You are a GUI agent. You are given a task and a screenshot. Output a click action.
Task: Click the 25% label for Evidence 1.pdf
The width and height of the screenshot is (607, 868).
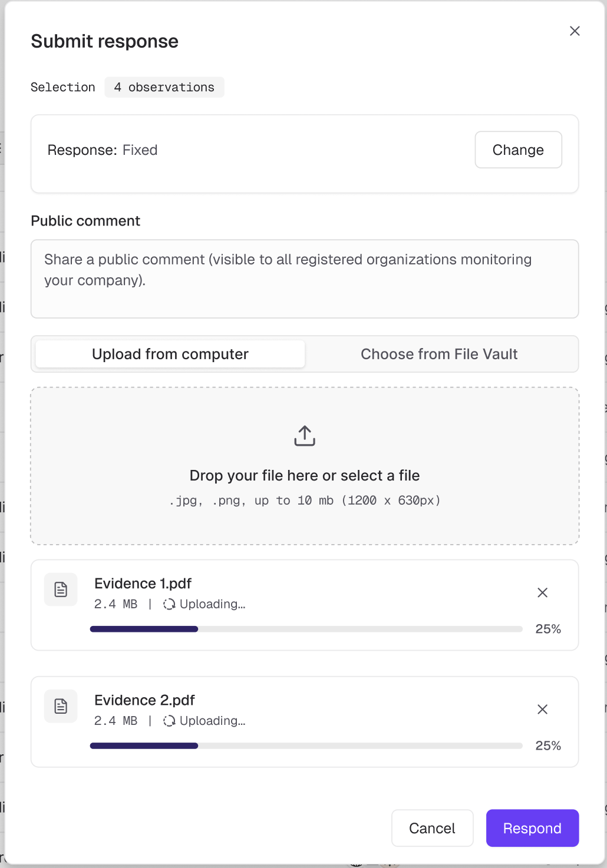click(548, 629)
